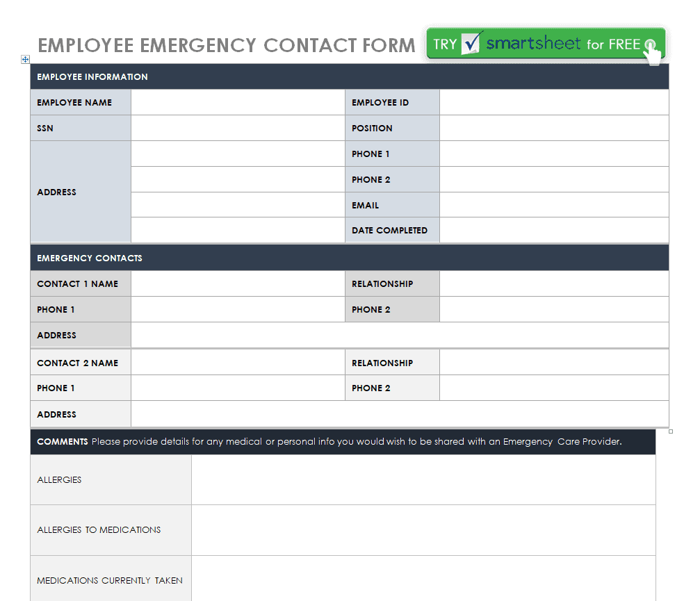
Task: Click the Try Smartsheet for Free banner
Action: click(x=546, y=44)
